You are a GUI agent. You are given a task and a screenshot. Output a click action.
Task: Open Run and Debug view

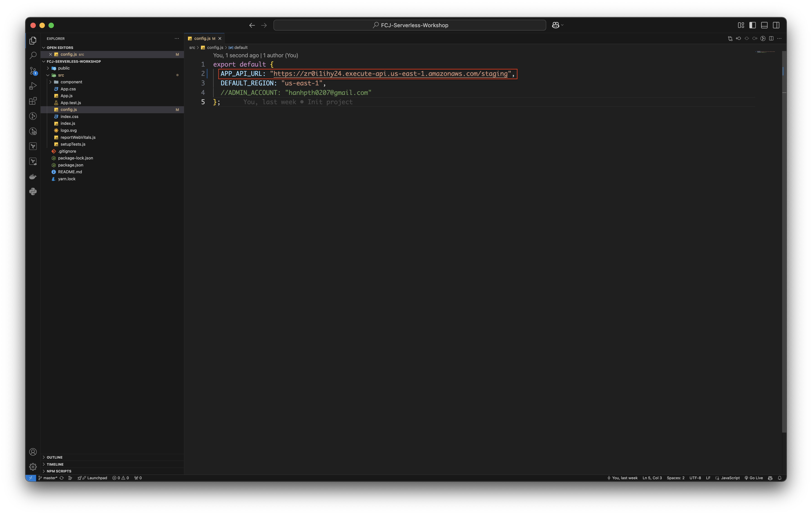tap(33, 86)
